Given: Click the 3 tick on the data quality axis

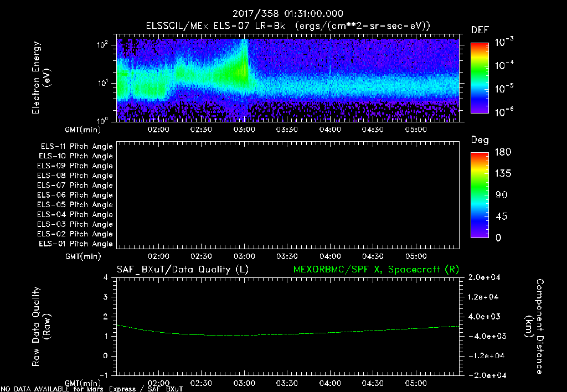Looking at the screenshot, I should [x=106, y=297].
